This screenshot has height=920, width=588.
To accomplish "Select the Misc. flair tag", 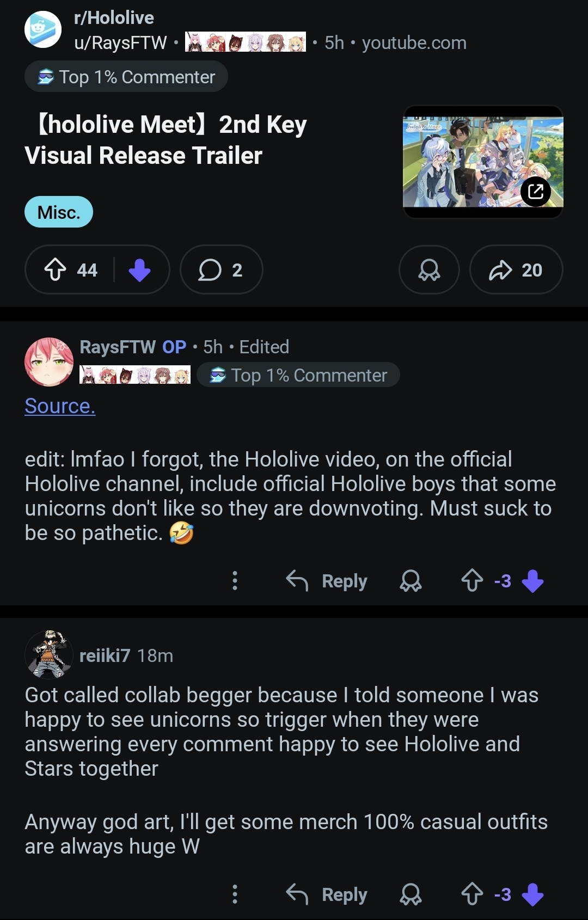I will tap(59, 212).
